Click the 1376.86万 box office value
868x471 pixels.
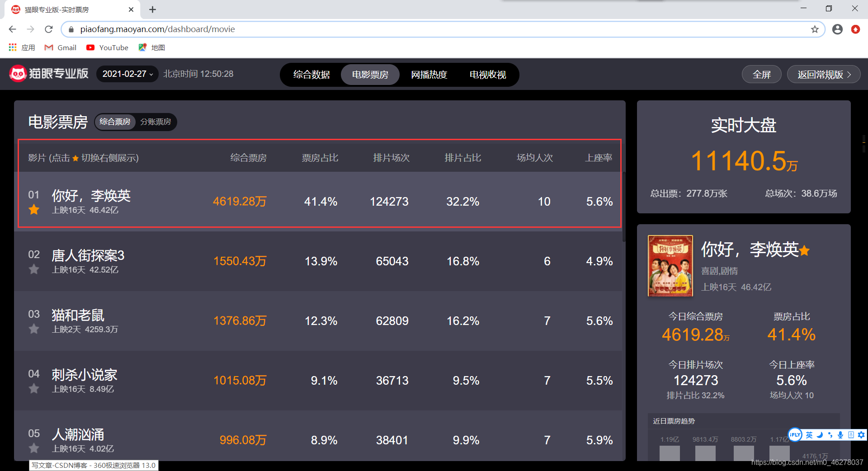[x=240, y=321]
